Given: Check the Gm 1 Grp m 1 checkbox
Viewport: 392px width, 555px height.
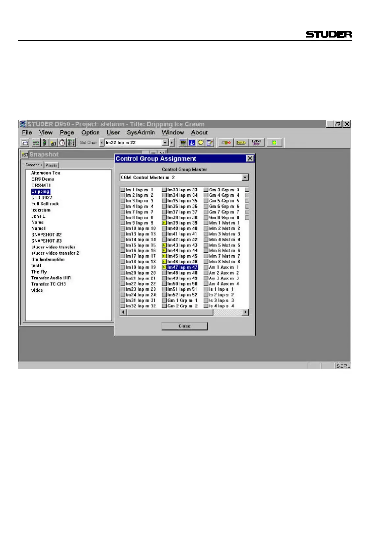Looking at the screenshot, I should [x=164, y=300].
